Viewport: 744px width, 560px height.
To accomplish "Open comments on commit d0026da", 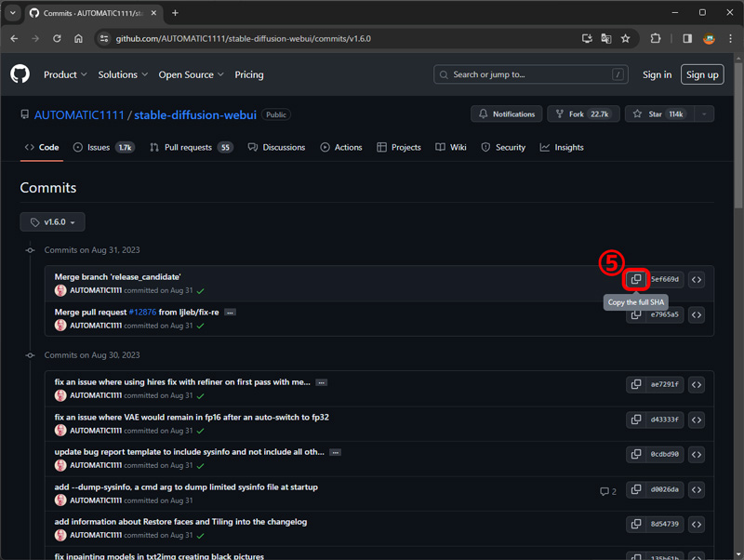I will pos(608,490).
